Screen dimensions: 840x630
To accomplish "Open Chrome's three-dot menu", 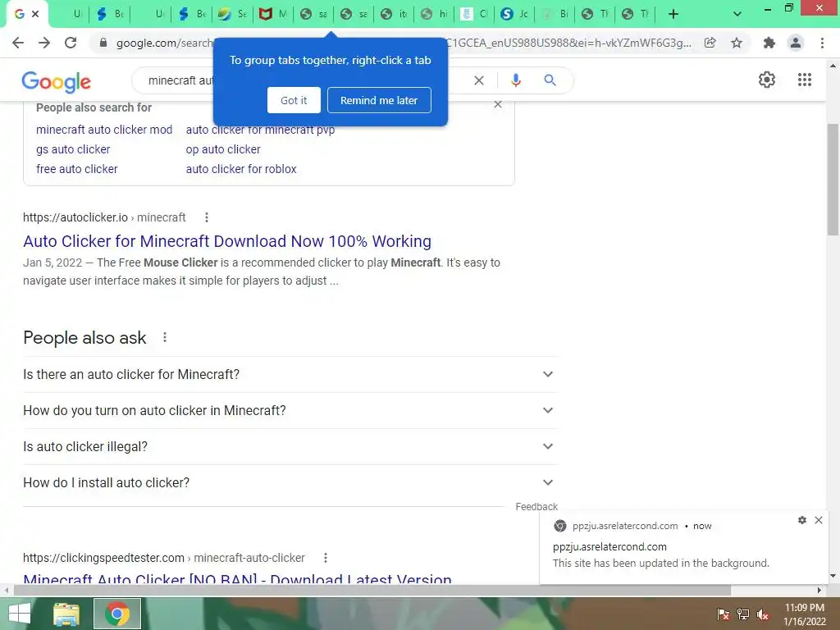I will pyautogui.click(x=822, y=43).
